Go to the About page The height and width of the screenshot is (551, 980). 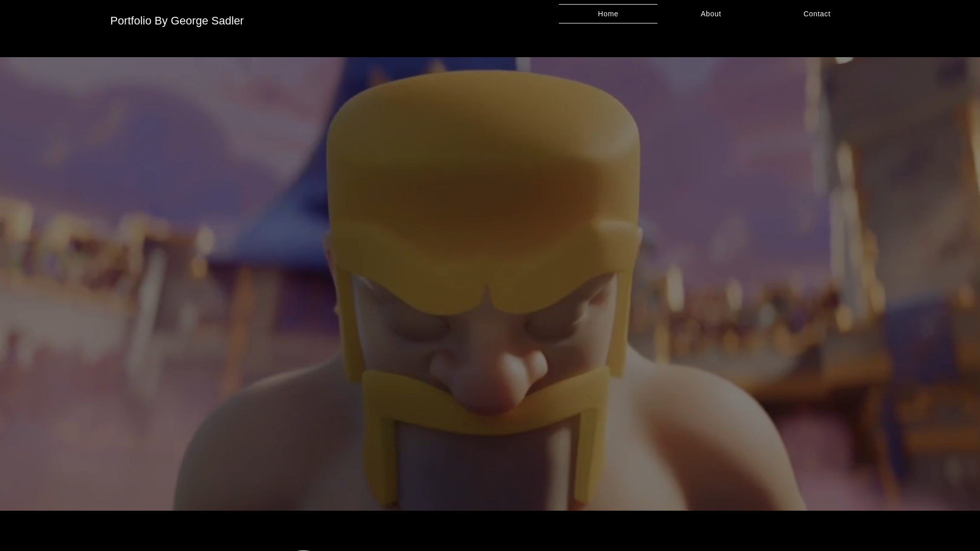tap(710, 14)
